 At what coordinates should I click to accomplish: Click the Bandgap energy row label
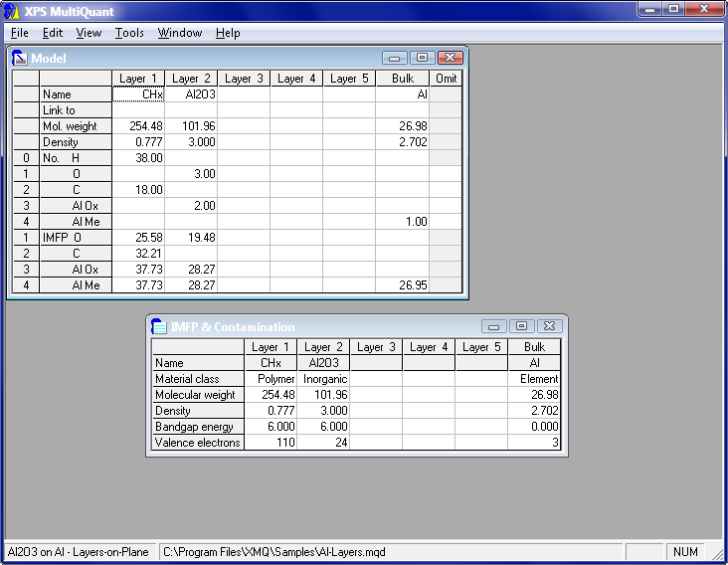click(x=197, y=427)
